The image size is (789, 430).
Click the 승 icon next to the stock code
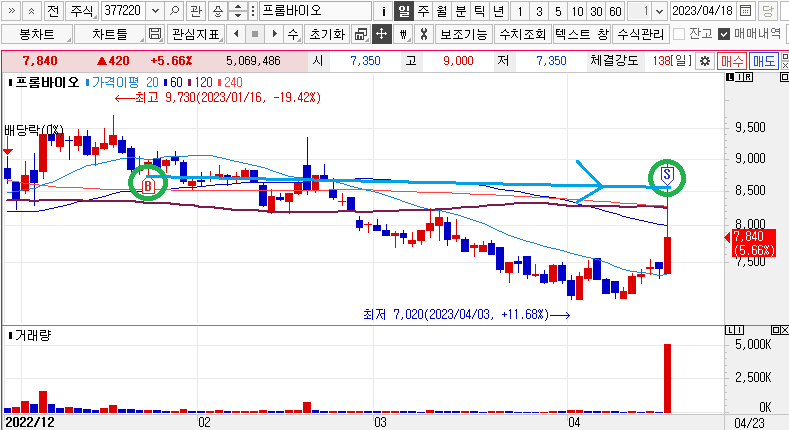(x=217, y=11)
